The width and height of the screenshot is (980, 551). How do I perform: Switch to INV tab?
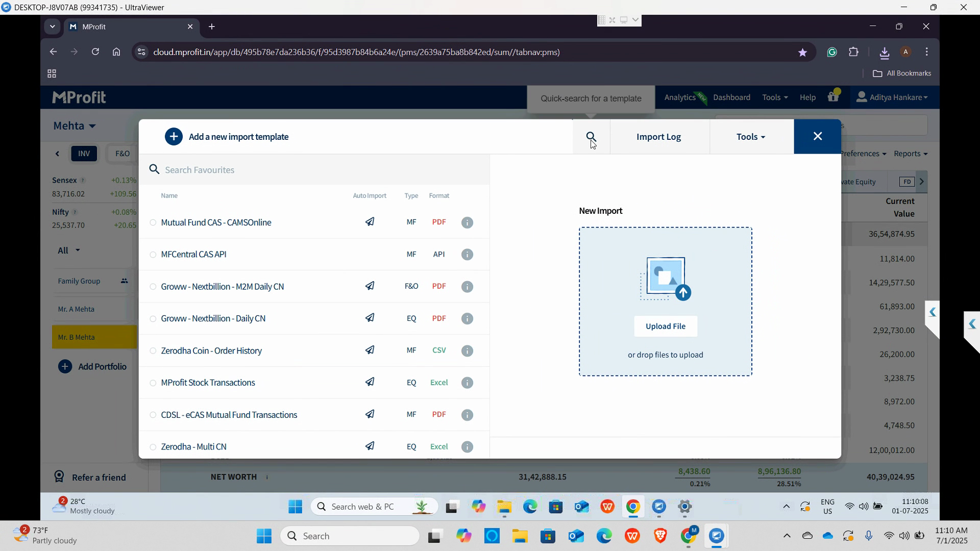pos(84,154)
